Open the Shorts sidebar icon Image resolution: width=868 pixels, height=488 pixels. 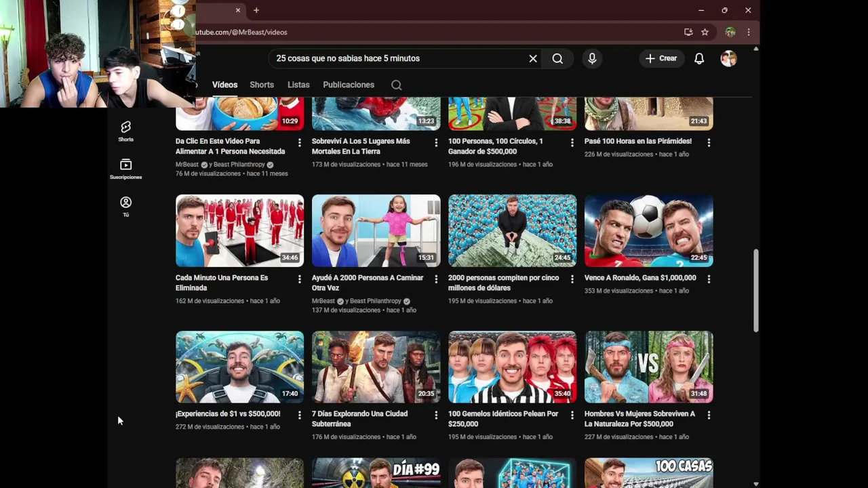pos(125,131)
